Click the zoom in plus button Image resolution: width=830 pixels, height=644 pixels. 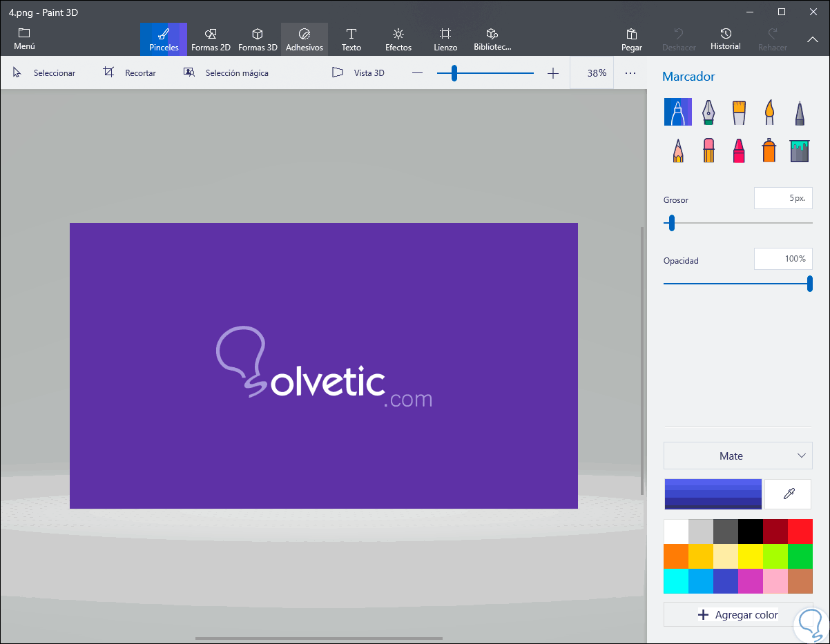pos(552,73)
